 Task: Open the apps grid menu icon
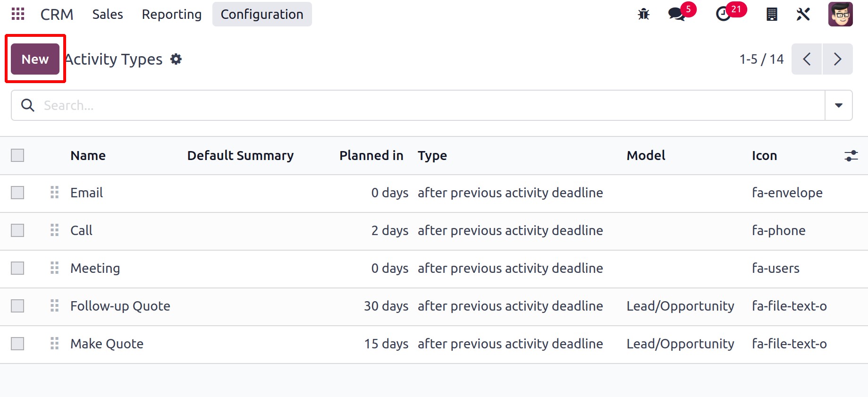(x=18, y=14)
